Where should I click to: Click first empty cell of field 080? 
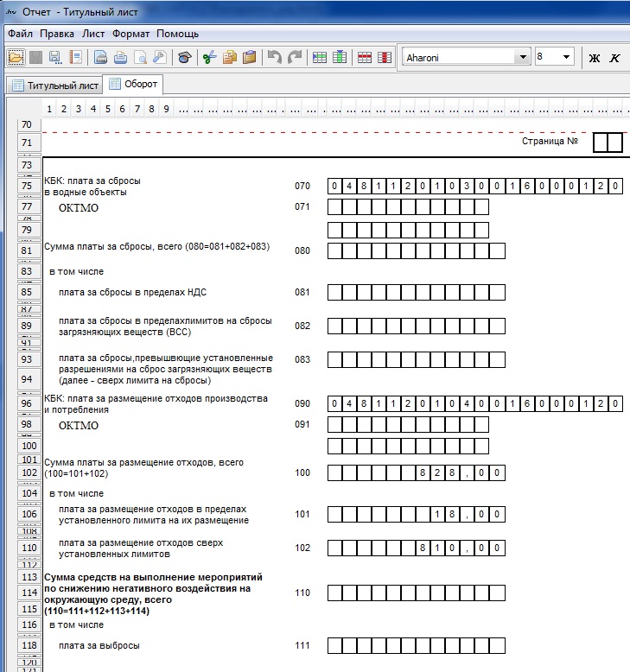click(335, 250)
